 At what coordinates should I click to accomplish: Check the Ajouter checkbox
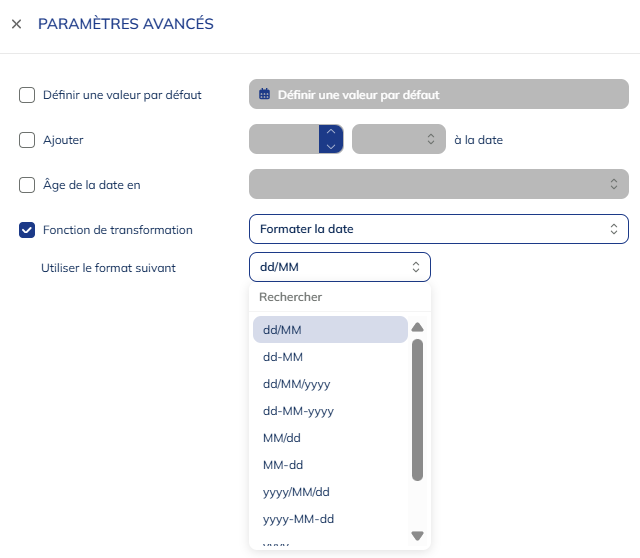[27, 140]
